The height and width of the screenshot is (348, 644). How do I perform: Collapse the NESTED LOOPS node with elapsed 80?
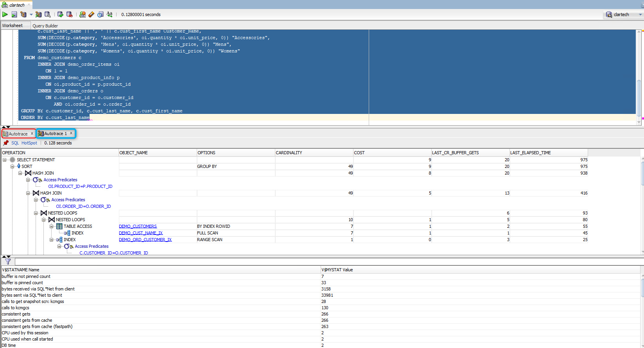point(43,220)
